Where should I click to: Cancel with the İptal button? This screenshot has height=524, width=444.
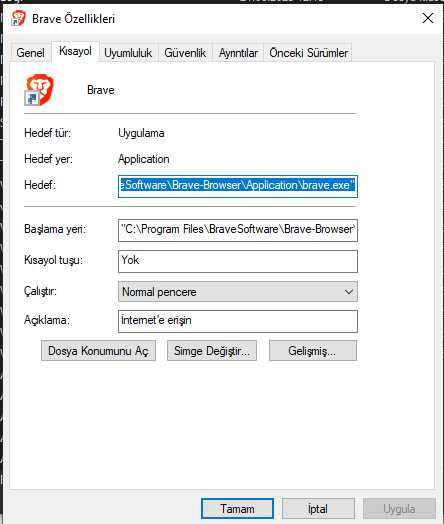click(318, 509)
